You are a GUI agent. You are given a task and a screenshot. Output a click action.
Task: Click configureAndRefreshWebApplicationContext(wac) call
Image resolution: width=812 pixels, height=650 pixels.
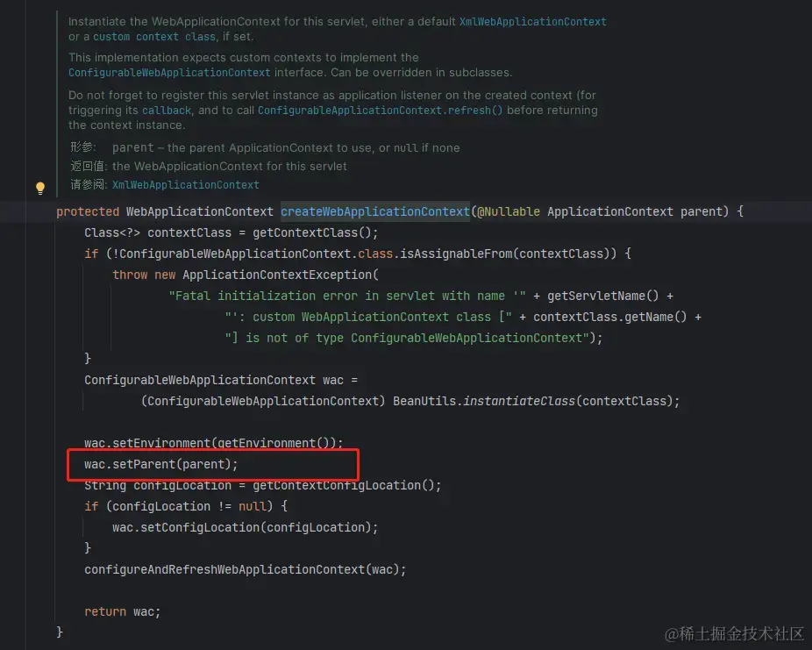point(245,569)
